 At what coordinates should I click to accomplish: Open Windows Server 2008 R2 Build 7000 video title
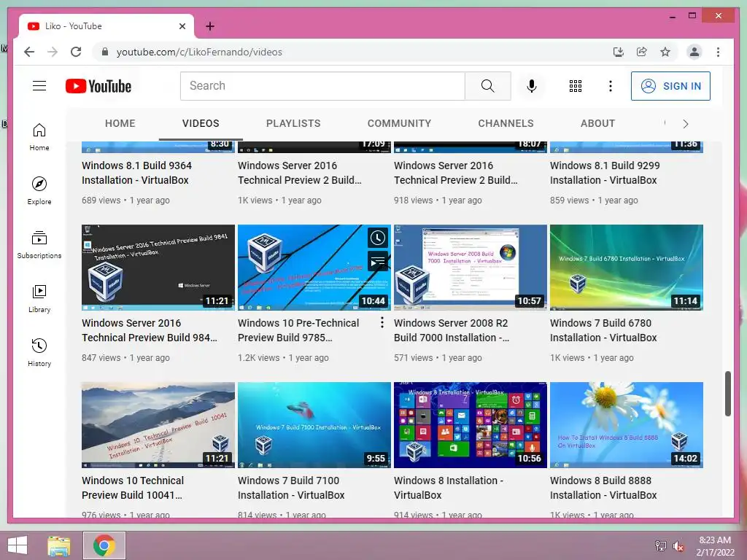452,330
